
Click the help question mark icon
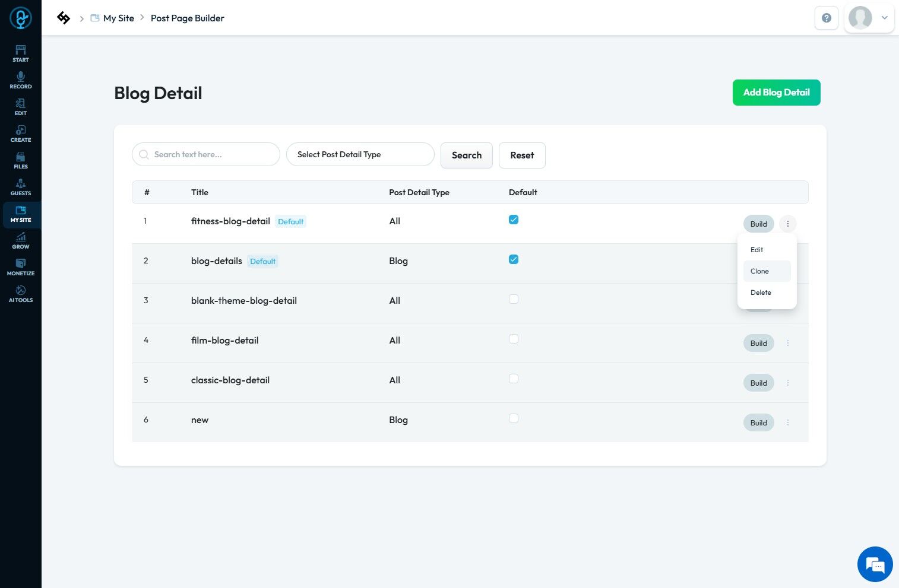click(826, 18)
